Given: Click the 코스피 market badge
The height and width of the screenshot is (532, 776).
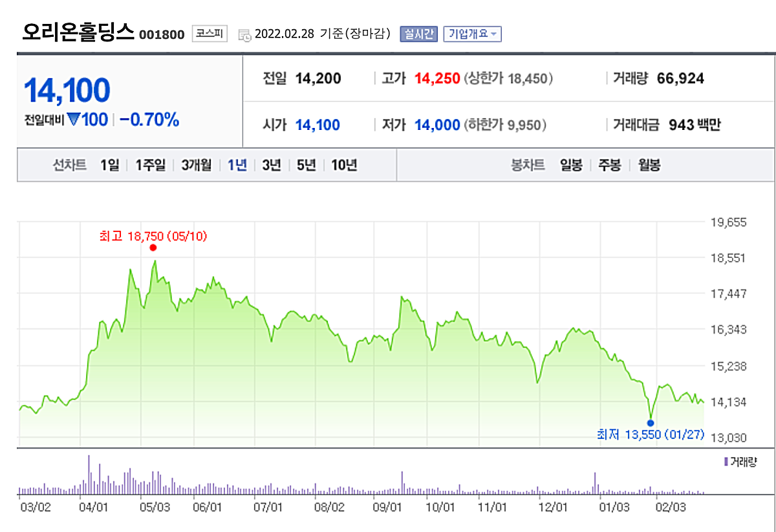Looking at the screenshot, I should [x=210, y=34].
